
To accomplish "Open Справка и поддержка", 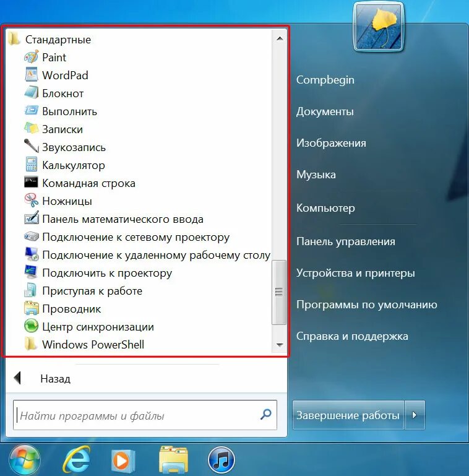I will pos(352,336).
